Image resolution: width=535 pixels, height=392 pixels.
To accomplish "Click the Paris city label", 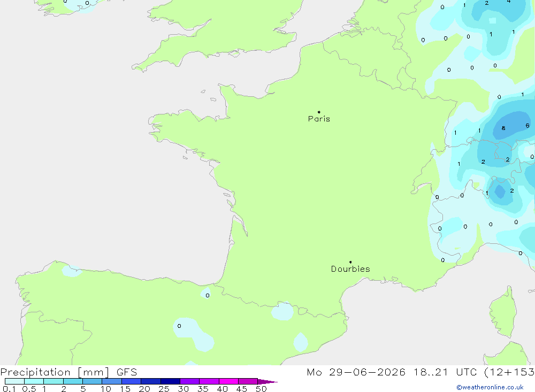I will click(319, 119).
